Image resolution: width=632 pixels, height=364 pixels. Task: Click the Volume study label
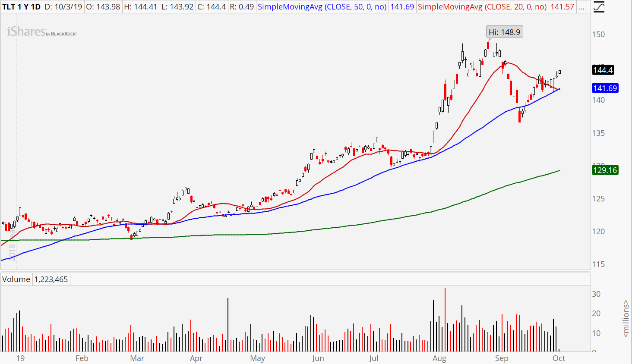(x=16, y=279)
